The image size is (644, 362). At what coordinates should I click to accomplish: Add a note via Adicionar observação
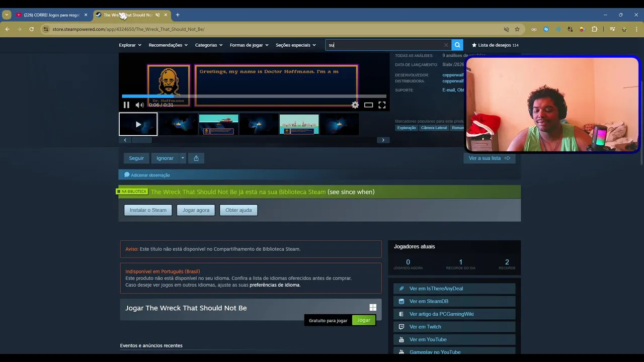[x=147, y=175]
